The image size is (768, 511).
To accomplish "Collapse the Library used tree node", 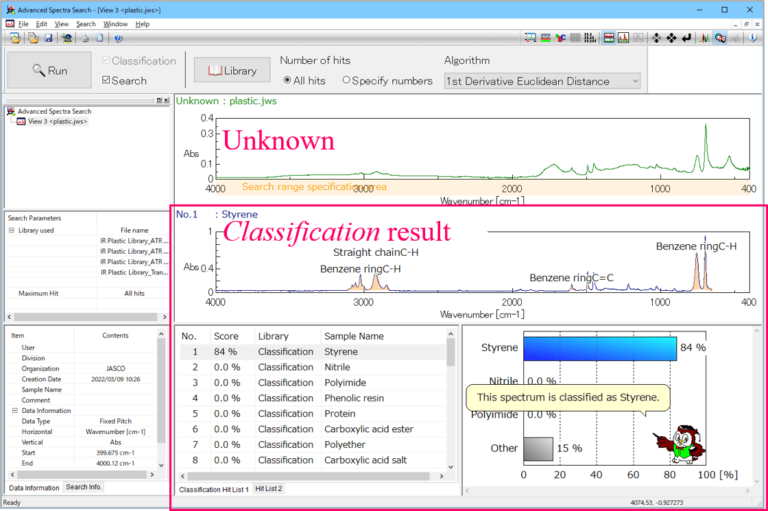I will [12, 230].
